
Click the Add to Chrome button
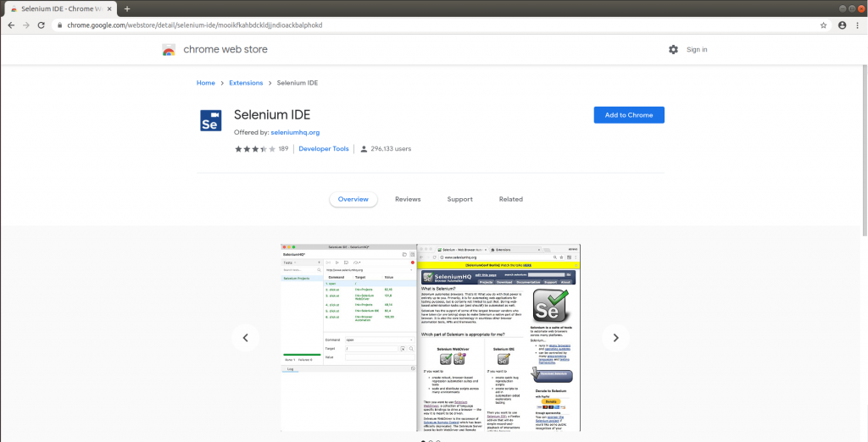click(628, 115)
